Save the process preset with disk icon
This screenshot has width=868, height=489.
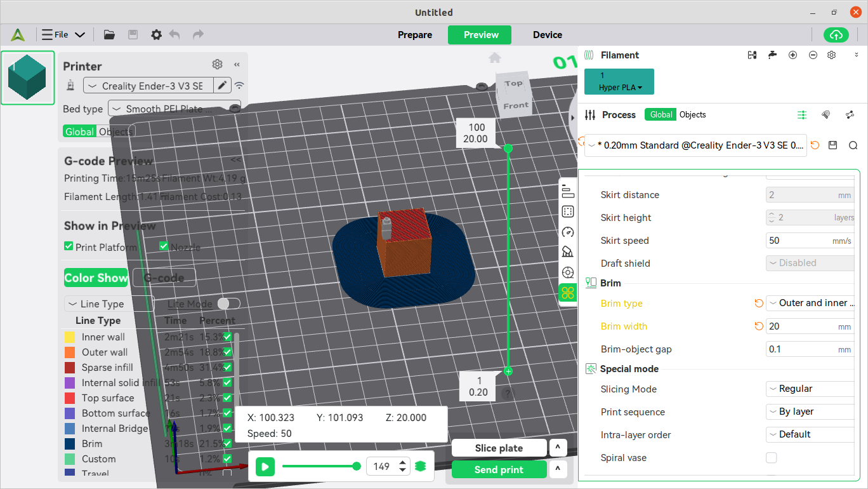pos(834,145)
